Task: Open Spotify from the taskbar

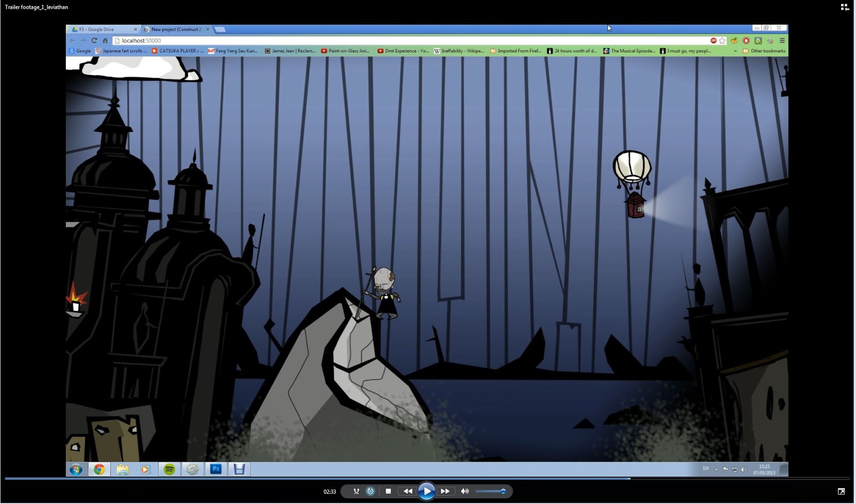Action: pyautogui.click(x=169, y=469)
